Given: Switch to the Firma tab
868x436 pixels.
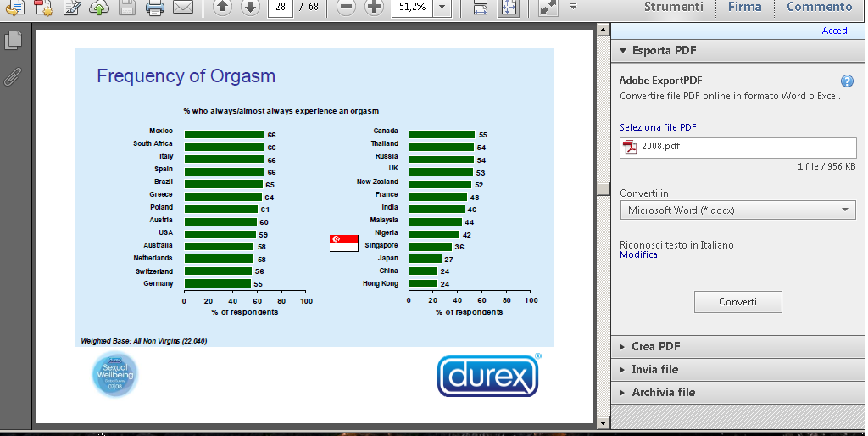Looking at the screenshot, I should pyautogui.click(x=745, y=7).
